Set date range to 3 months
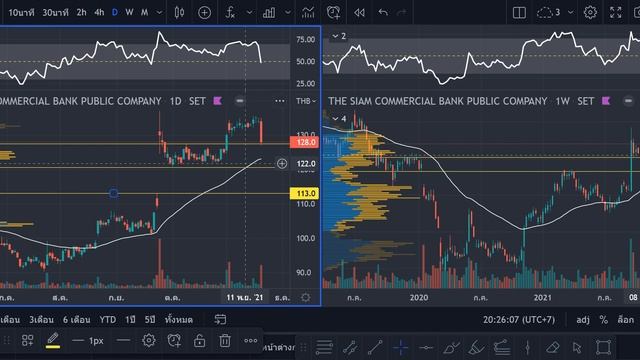The image size is (640, 360). [41, 319]
